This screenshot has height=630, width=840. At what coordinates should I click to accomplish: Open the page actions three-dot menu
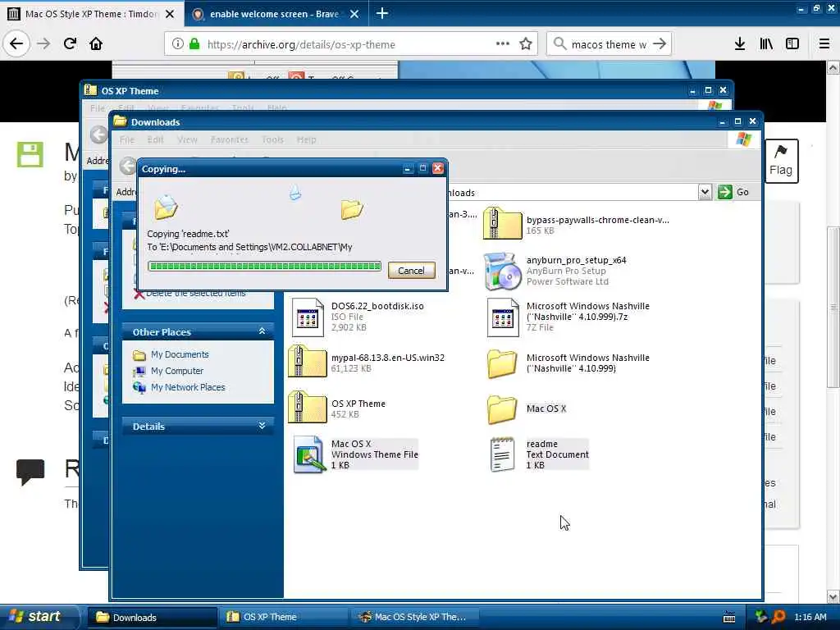click(x=503, y=44)
